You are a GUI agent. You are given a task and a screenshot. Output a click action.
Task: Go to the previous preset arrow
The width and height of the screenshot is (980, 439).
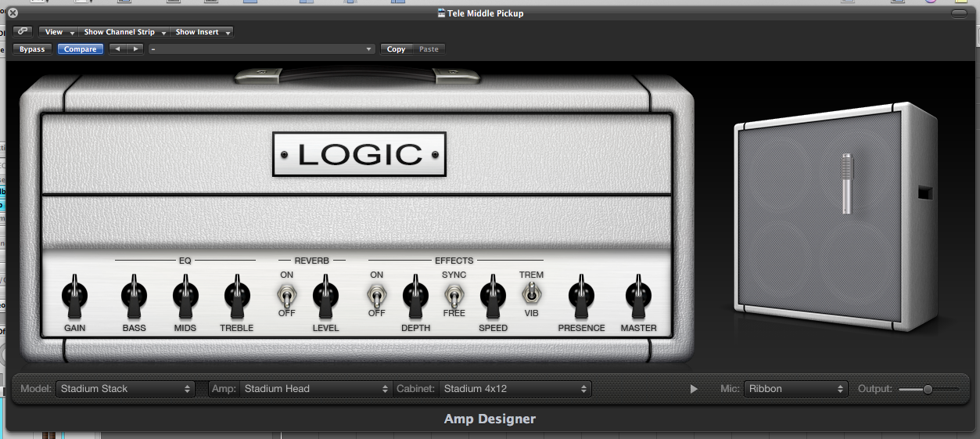pyautogui.click(x=117, y=49)
